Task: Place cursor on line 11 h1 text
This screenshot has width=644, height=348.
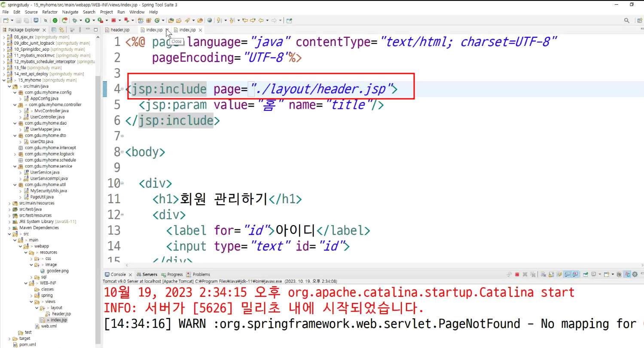Action: tap(223, 199)
